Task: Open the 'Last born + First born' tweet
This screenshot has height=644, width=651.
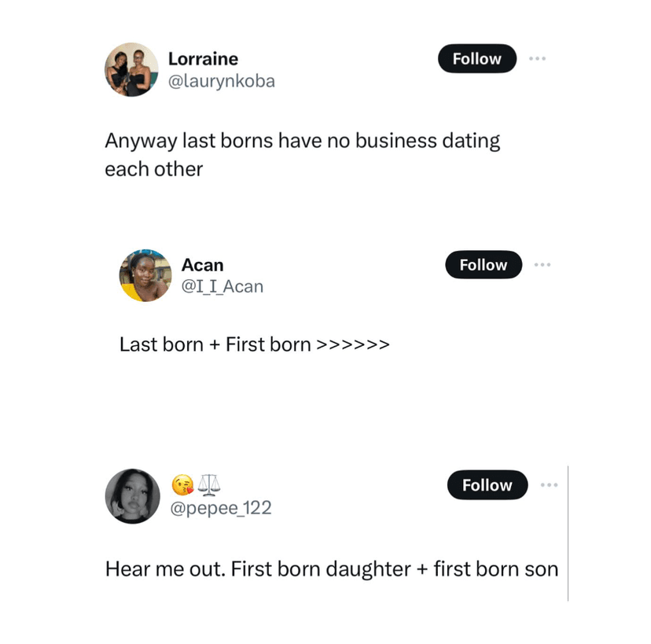Action: [254, 344]
